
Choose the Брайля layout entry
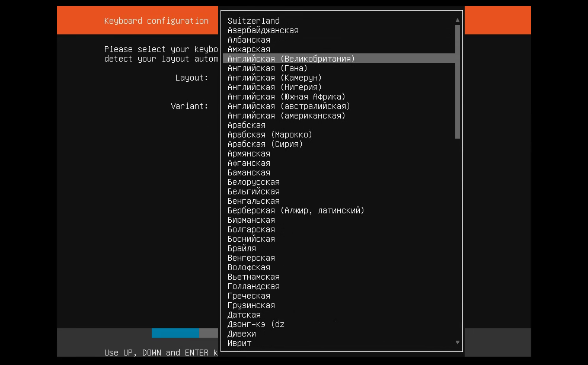click(x=242, y=248)
